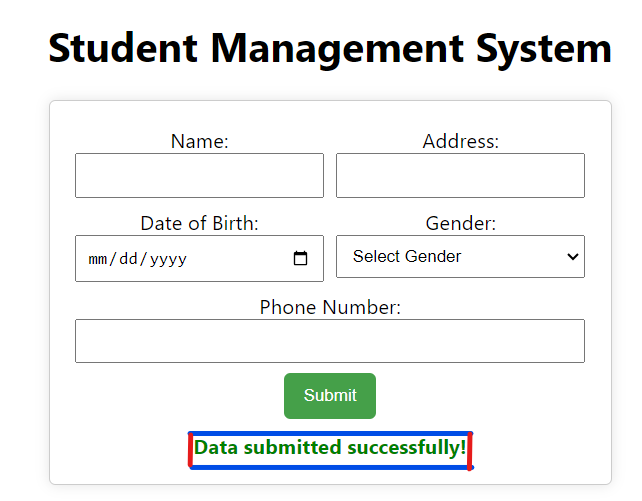Select the year segment of date field
Viewport: 642px width, 501px height.
[x=167, y=259]
